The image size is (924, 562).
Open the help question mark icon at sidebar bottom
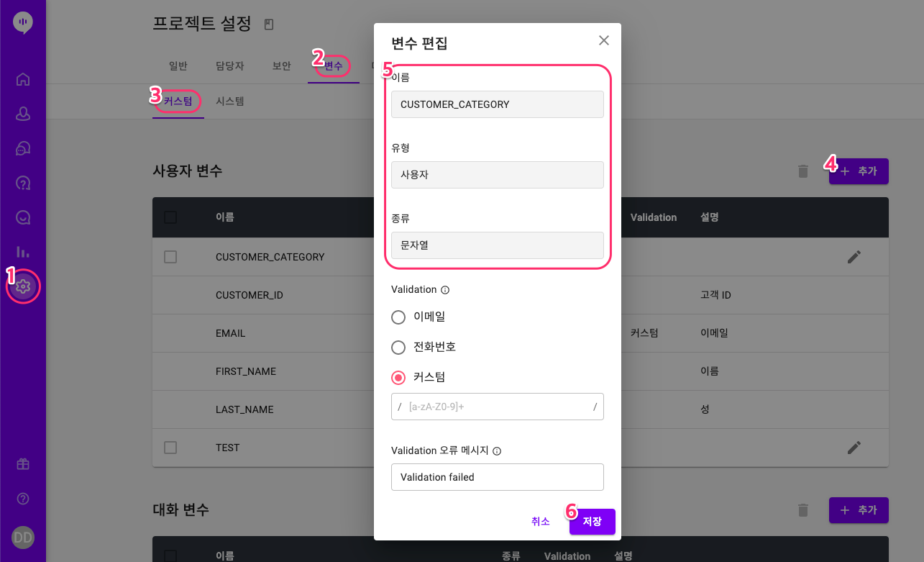(23, 499)
